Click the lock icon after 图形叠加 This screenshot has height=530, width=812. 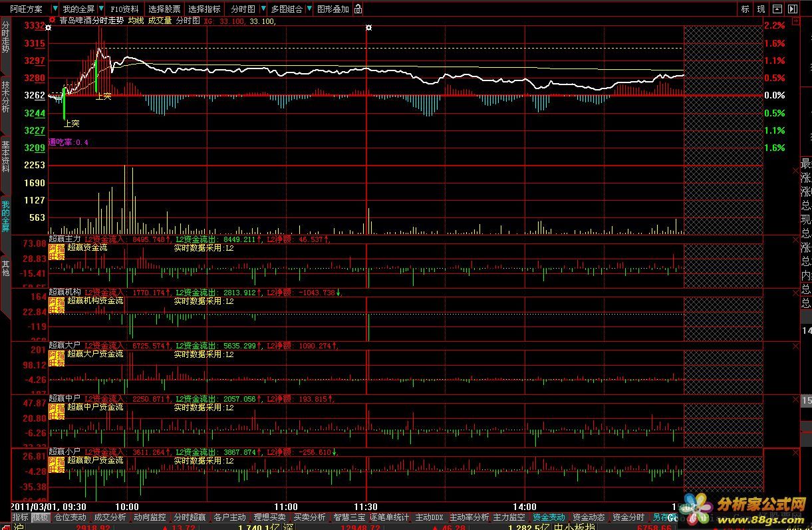(x=358, y=9)
